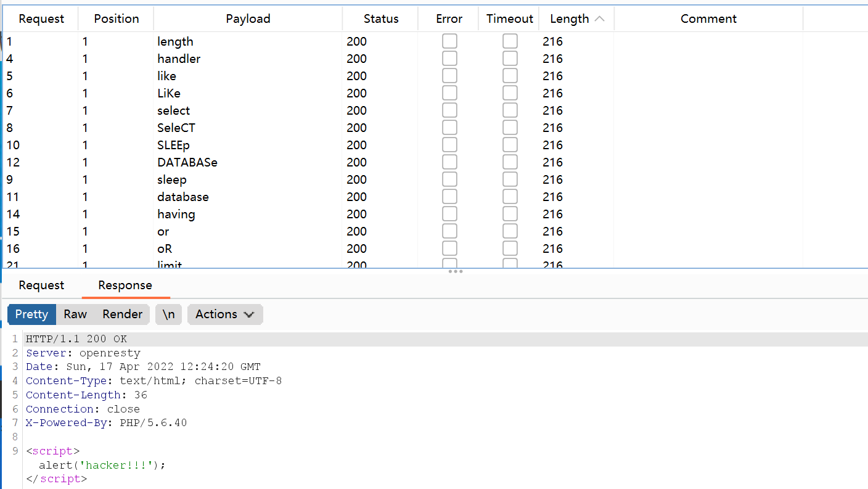Select the row with payload 'handler'
The width and height of the screenshot is (868, 489).
click(434, 59)
